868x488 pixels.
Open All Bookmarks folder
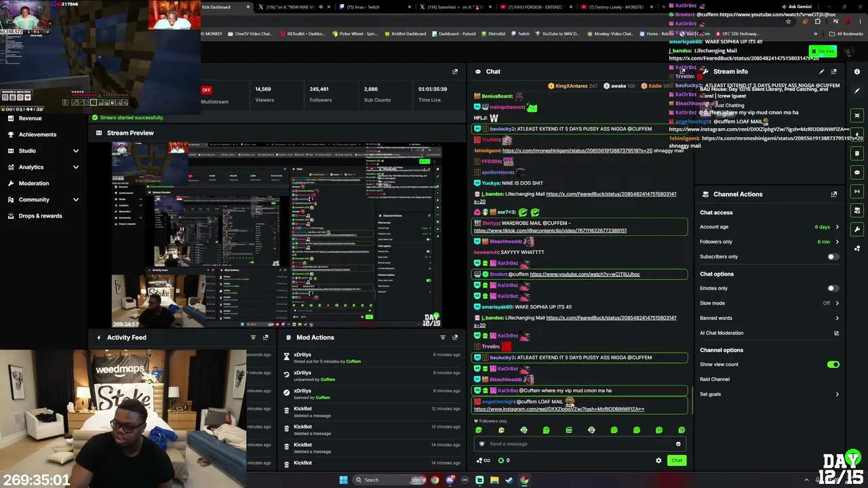click(846, 33)
